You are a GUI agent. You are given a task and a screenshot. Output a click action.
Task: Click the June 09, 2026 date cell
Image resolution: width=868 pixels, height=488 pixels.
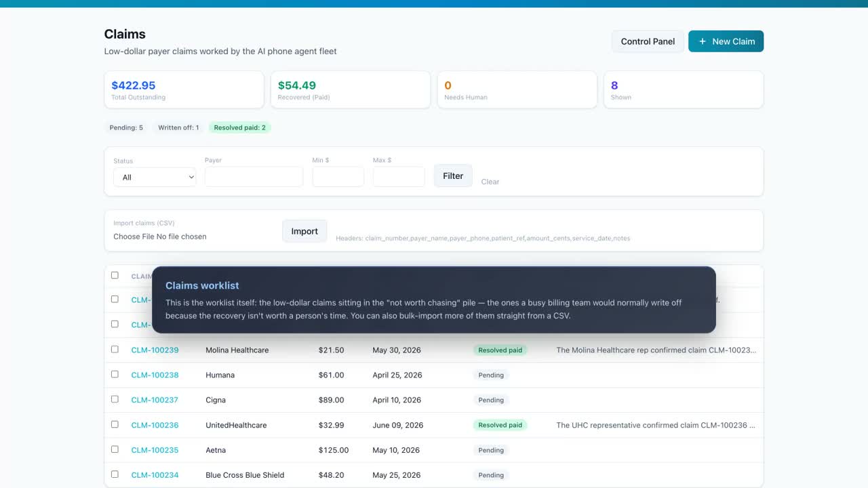coord(398,426)
